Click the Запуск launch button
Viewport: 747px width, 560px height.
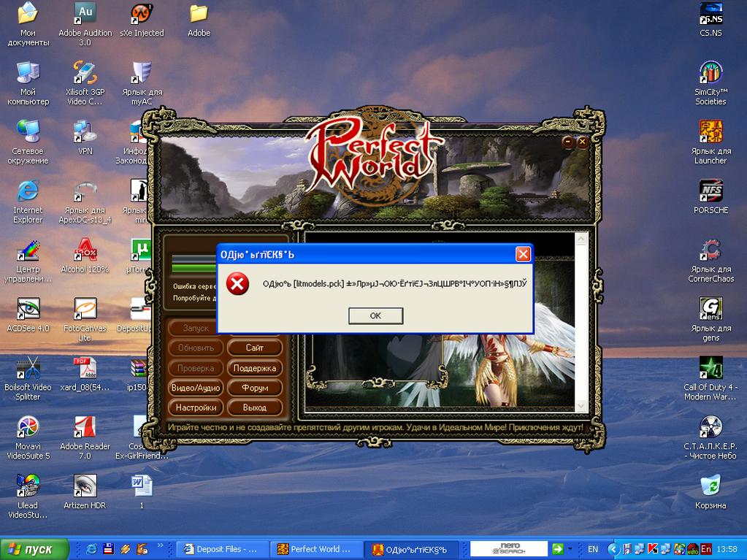(x=196, y=328)
